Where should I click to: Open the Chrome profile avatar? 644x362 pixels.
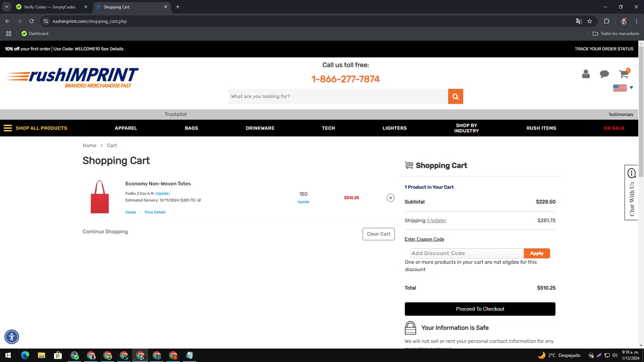pyautogui.click(x=624, y=21)
